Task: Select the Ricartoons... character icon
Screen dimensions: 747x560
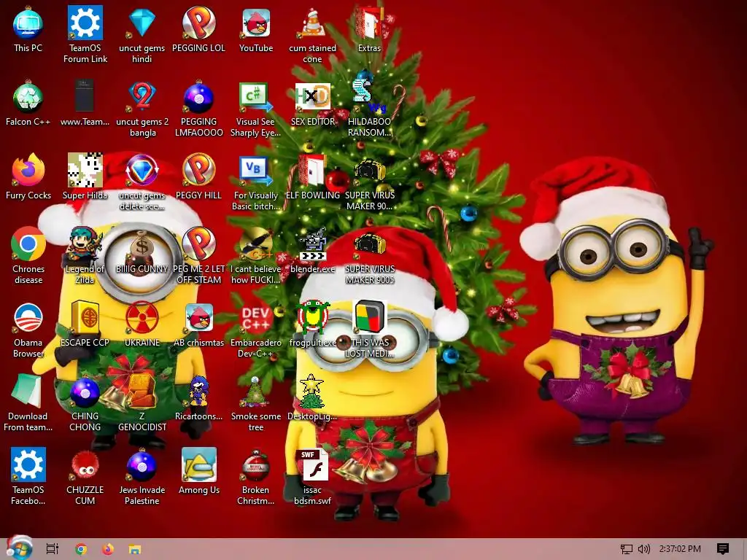Action: (198, 398)
